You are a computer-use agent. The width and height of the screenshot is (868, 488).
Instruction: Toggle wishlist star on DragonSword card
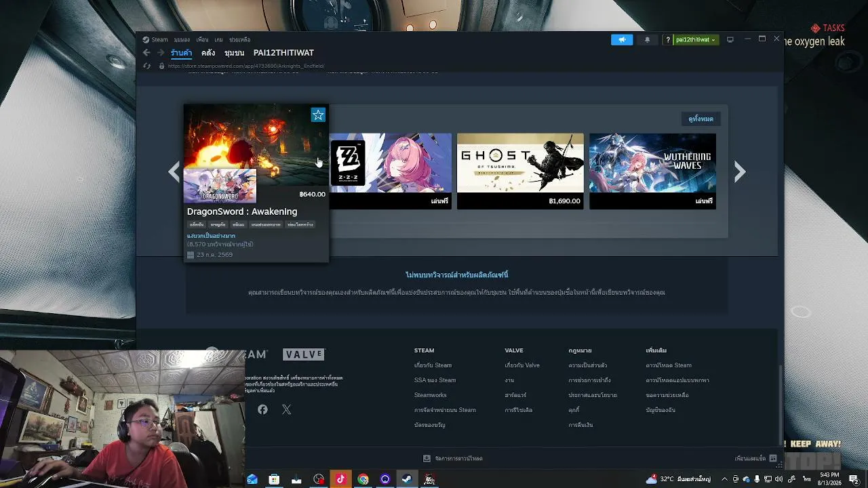[318, 115]
